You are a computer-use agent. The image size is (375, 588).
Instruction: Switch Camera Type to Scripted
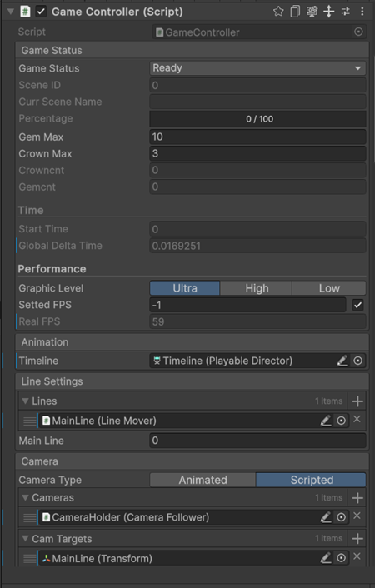coord(311,480)
